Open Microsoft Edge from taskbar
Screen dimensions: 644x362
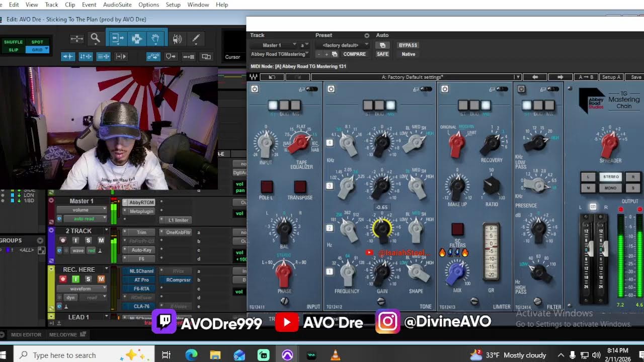pyautogui.click(x=191, y=355)
